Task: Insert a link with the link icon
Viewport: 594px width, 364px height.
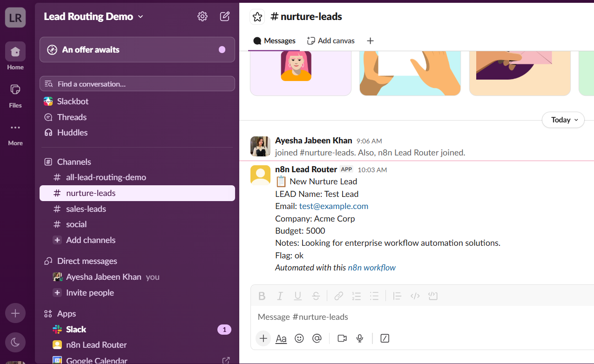Action: 339,296
